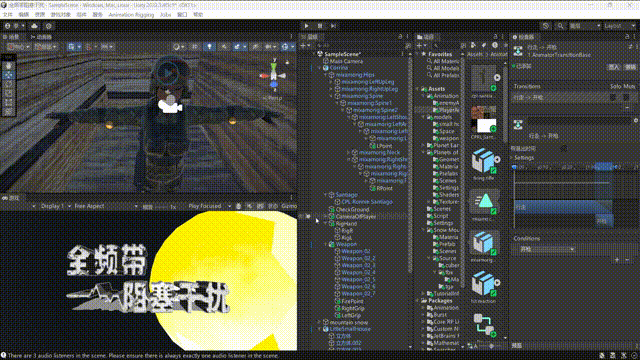Select the Hand view tool
This screenshot has width=640, height=360.
click(8, 66)
